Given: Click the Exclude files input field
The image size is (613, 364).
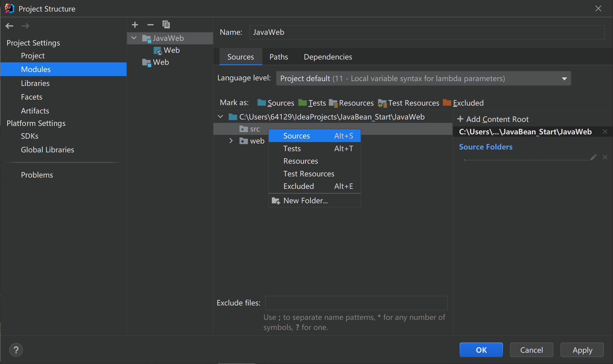Looking at the screenshot, I should 356,303.
